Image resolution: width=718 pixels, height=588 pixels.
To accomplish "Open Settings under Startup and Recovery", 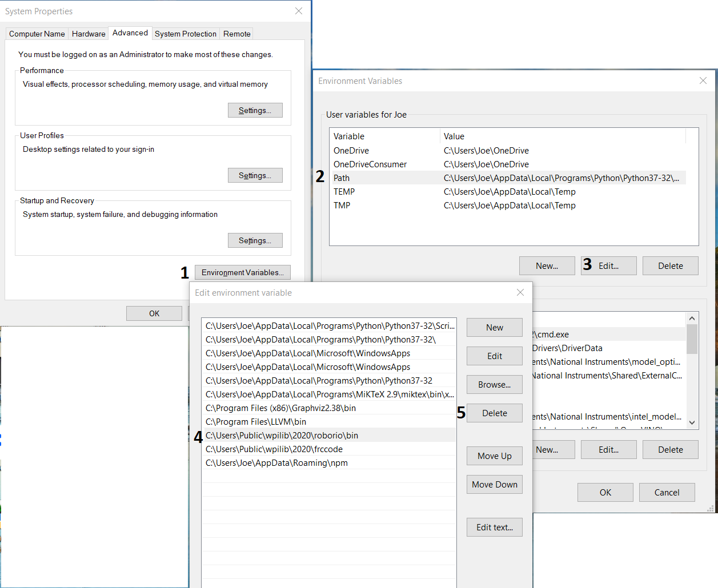I will (x=255, y=240).
